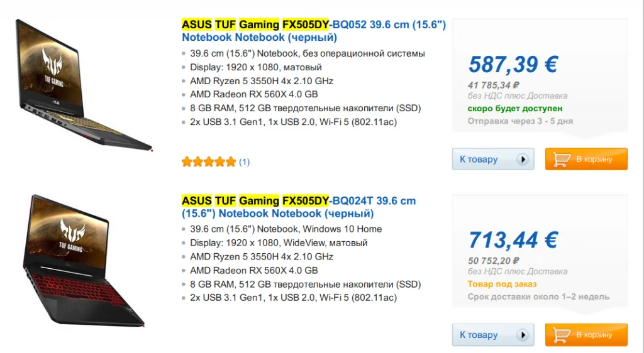Click the 587,39 € price
Image resolution: width=644 pixels, height=353 pixels.
coord(513,64)
